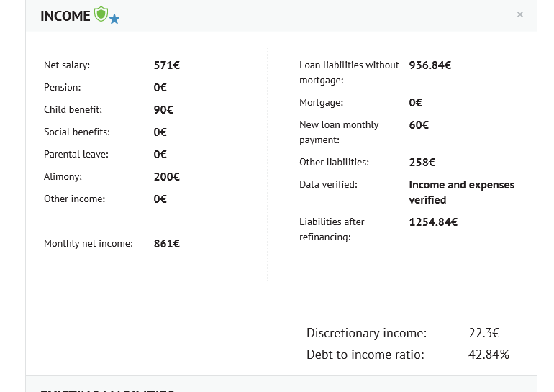Click the green verified shield icon
Image resolution: width=554 pixels, height=392 pixels.
pyautogui.click(x=101, y=14)
